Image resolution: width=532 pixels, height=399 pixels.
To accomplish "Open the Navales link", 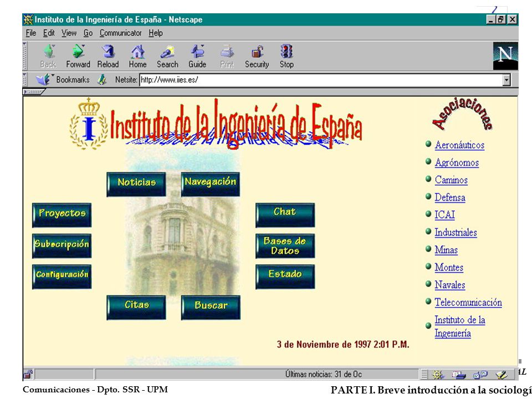I will click(x=450, y=285).
